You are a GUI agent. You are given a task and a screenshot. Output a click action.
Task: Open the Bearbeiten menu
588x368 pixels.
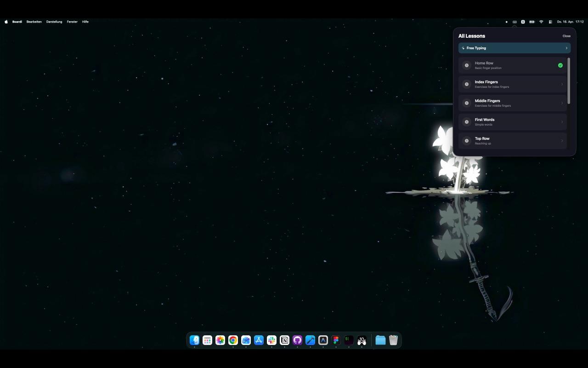click(34, 22)
